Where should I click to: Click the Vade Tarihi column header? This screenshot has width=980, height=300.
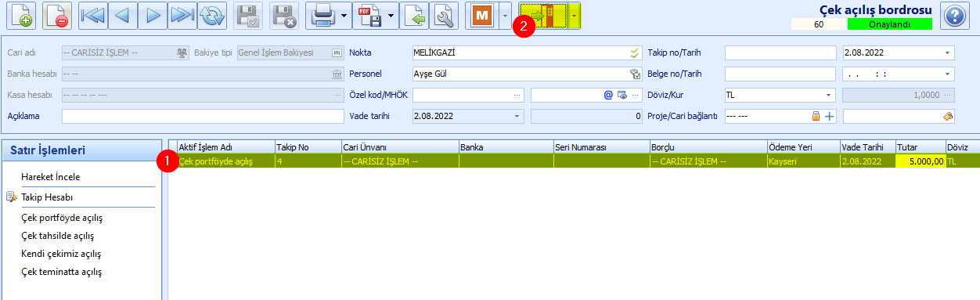pyautogui.click(x=867, y=147)
